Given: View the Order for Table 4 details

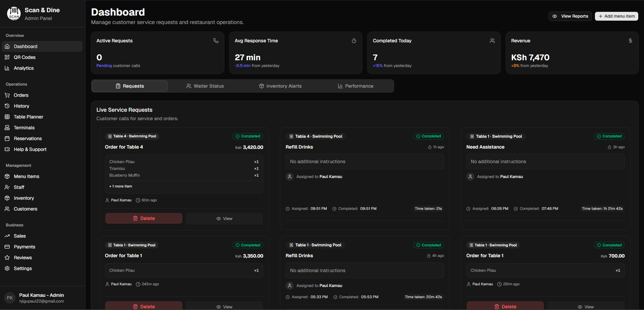Looking at the screenshot, I should click(x=224, y=218).
